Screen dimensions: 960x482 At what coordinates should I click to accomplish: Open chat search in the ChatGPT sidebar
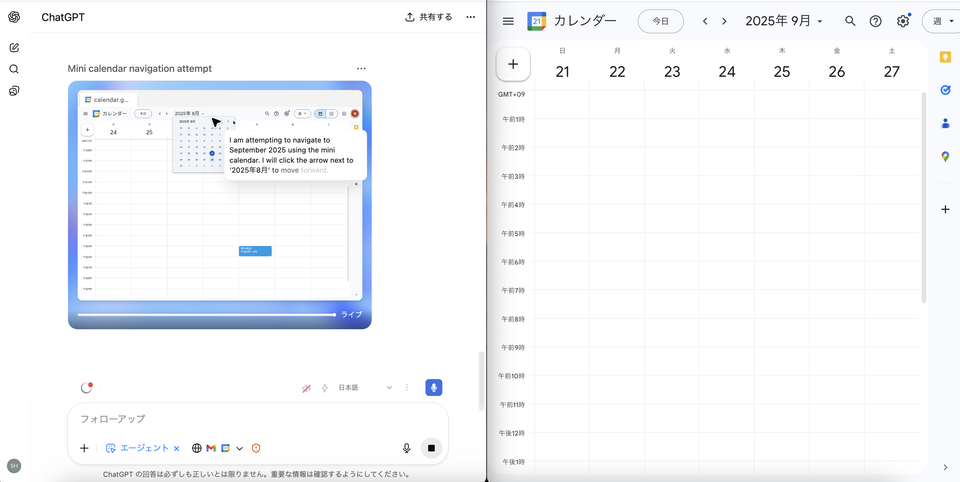click(14, 69)
